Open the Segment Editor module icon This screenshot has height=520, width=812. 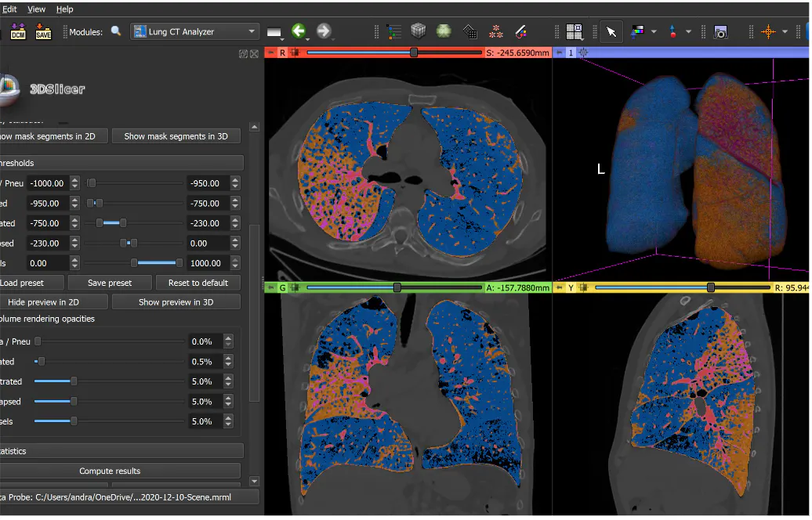521,32
